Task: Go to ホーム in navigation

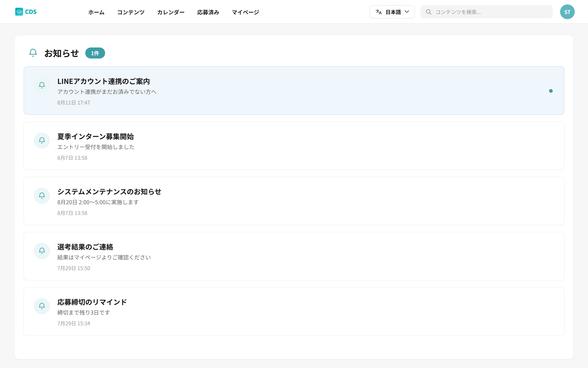Action: point(96,12)
